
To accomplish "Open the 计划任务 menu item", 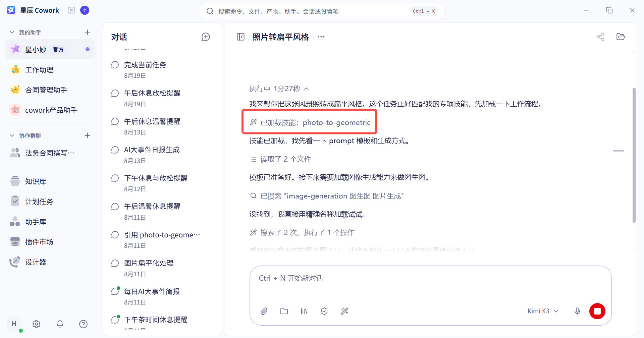I will (50, 202).
